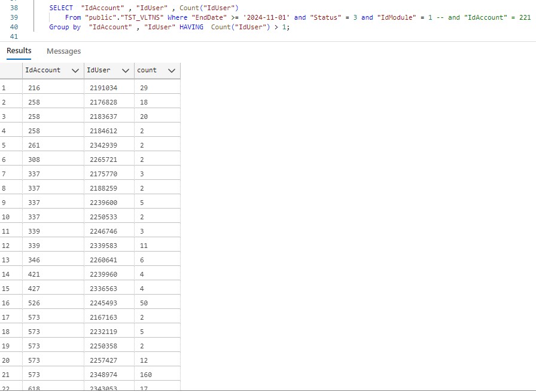Select row number 1 header
536x392 pixels.
(x=4, y=88)
